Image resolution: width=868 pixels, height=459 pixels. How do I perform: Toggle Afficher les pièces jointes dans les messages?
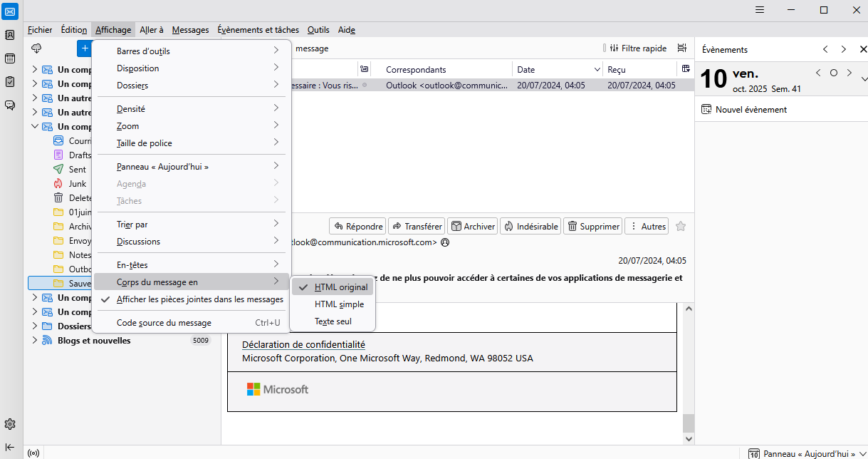point(199,299)
